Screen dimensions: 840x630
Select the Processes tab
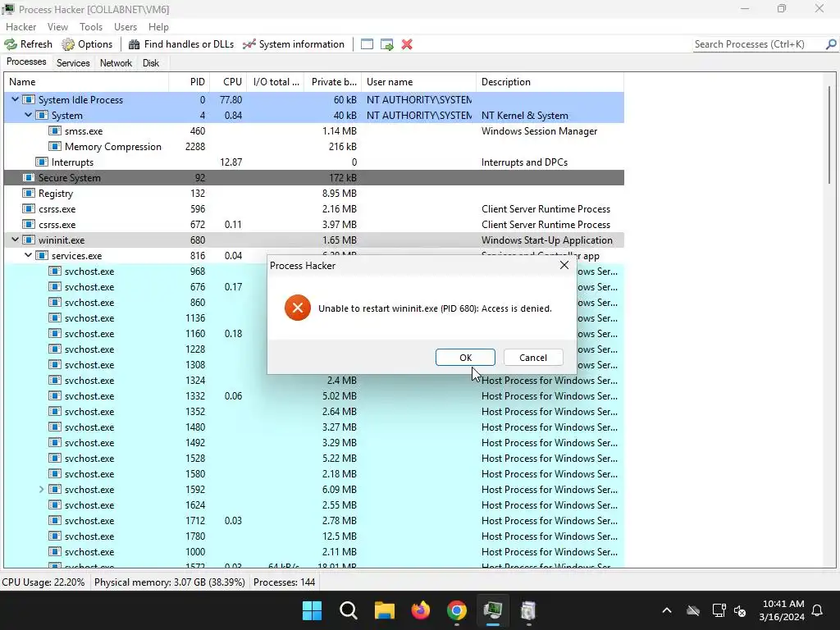26,62
